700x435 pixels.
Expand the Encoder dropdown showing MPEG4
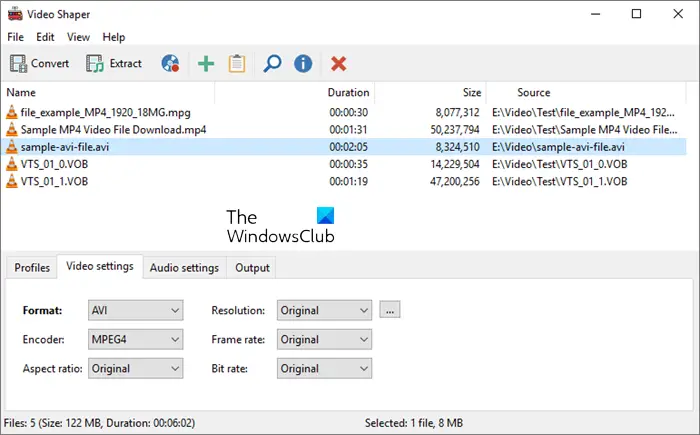tap(136, 339)
